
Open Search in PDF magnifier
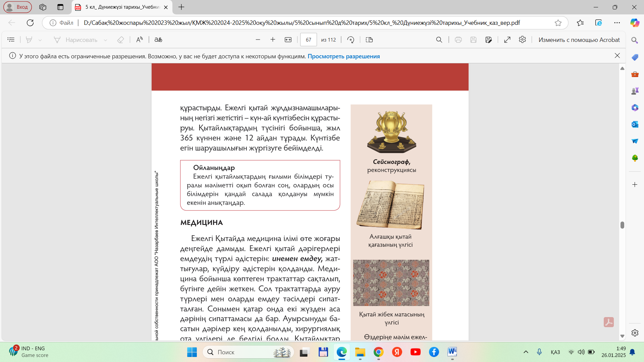click(x=439, y=40)
